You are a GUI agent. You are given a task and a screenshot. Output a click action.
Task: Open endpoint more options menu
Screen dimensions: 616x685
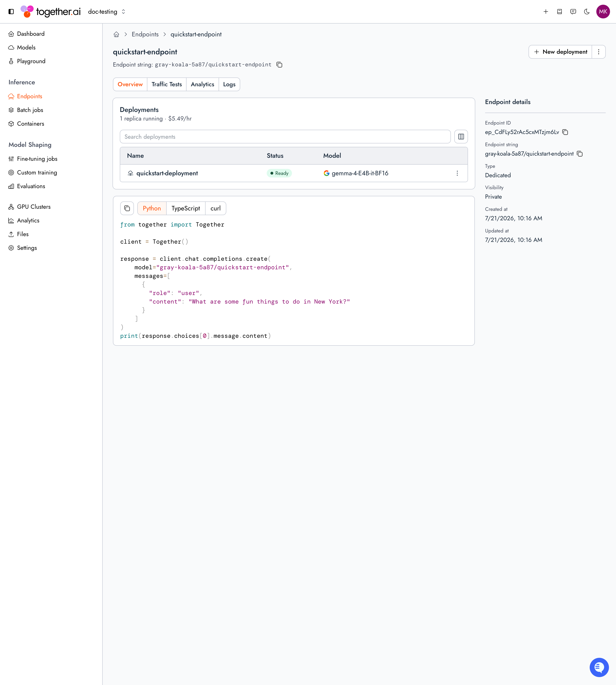(598, 52)
